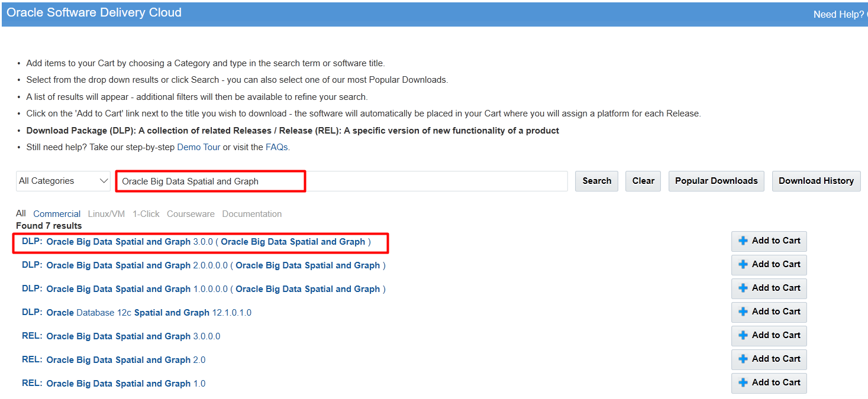868x399 pixels.
Task: Click the Search button
Action: pos(596,181)
